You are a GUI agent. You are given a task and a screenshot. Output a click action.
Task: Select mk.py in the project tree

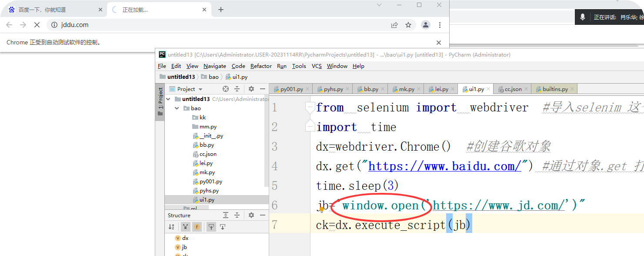tap(204, 172)
